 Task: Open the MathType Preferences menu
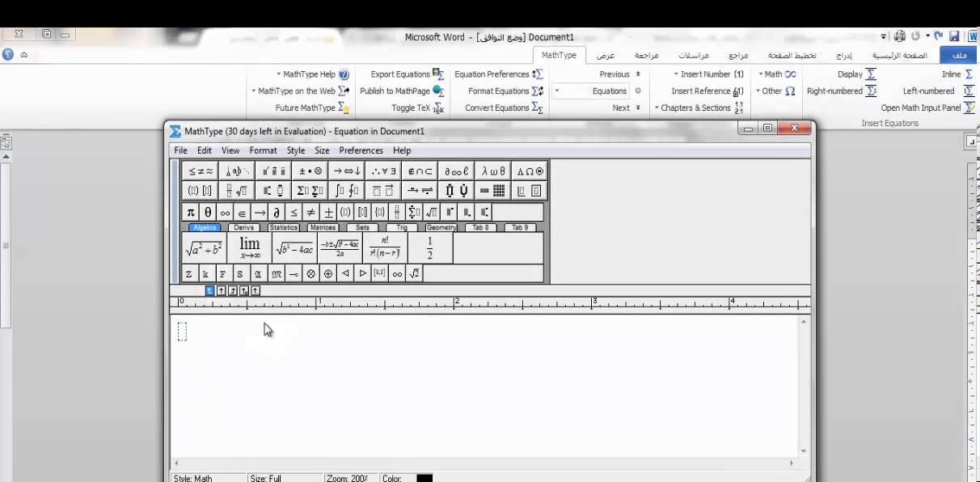pos(361,150)
